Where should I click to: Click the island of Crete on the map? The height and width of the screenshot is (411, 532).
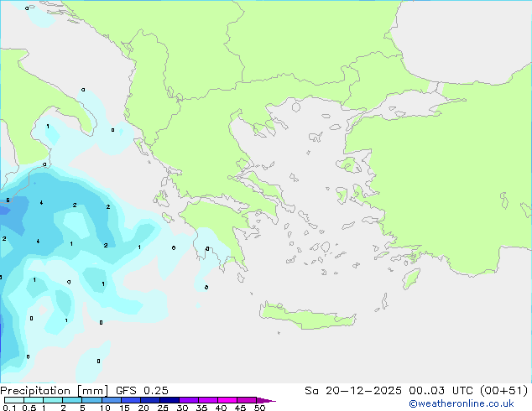click(x=307, y=317)
